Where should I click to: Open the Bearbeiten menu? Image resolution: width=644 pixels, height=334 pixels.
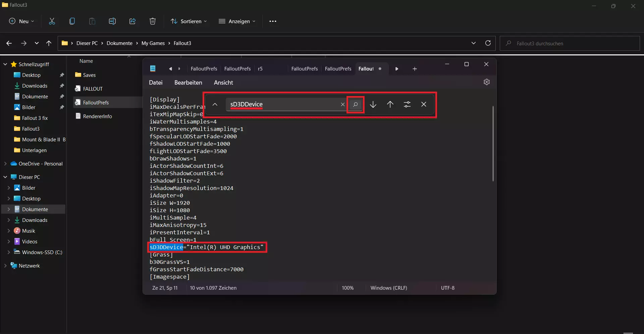(188, 83)
